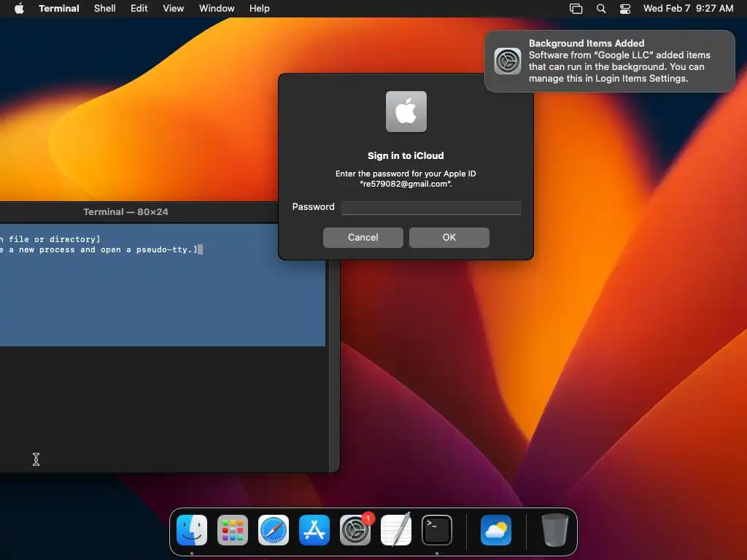Viewport: 747px width, 560px height.
Task: Open the Apple menu
Action: click(x=19, y=9)
